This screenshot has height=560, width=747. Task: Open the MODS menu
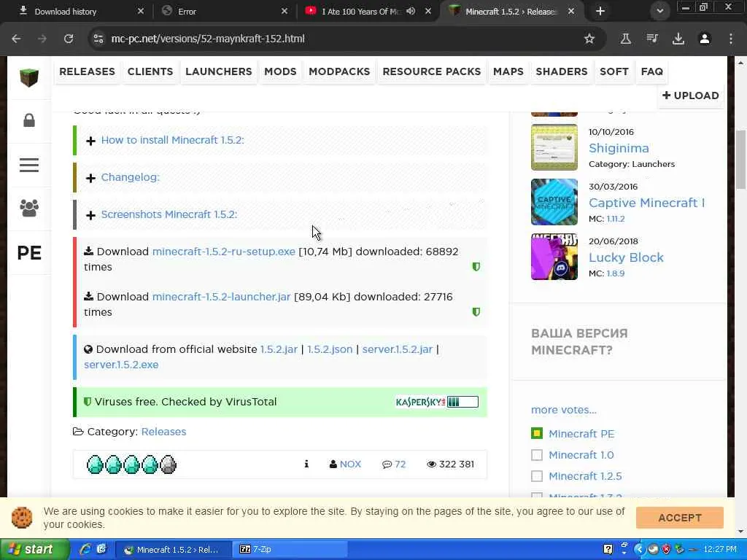[280, 71]
